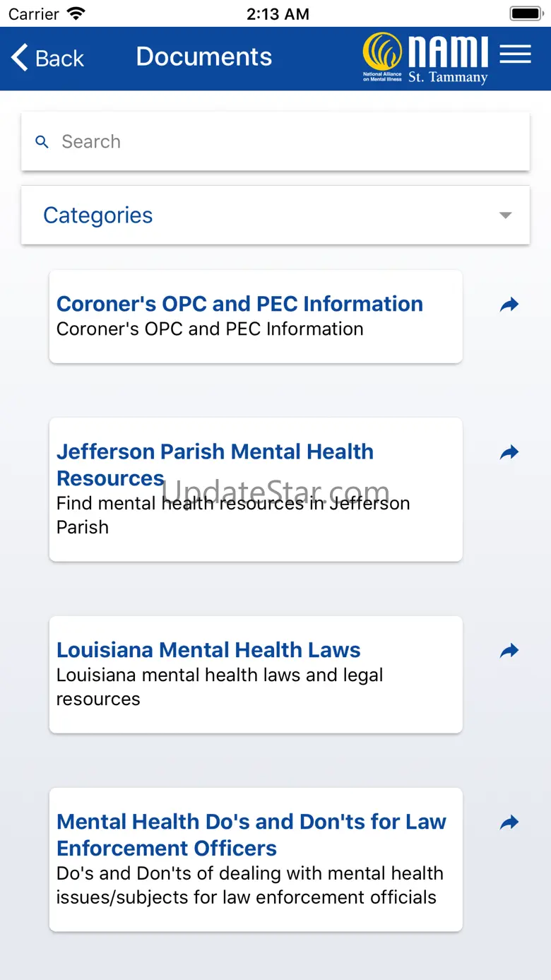
Task: Share Jefferson Parish Mental Health Resources document
Action: pos(509,452)
